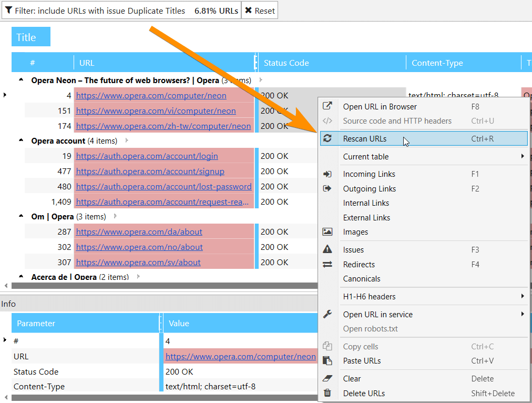This screenshot has width=532, height=403.
Task: Click the Clear eraser icon
Action: point(328,378)
